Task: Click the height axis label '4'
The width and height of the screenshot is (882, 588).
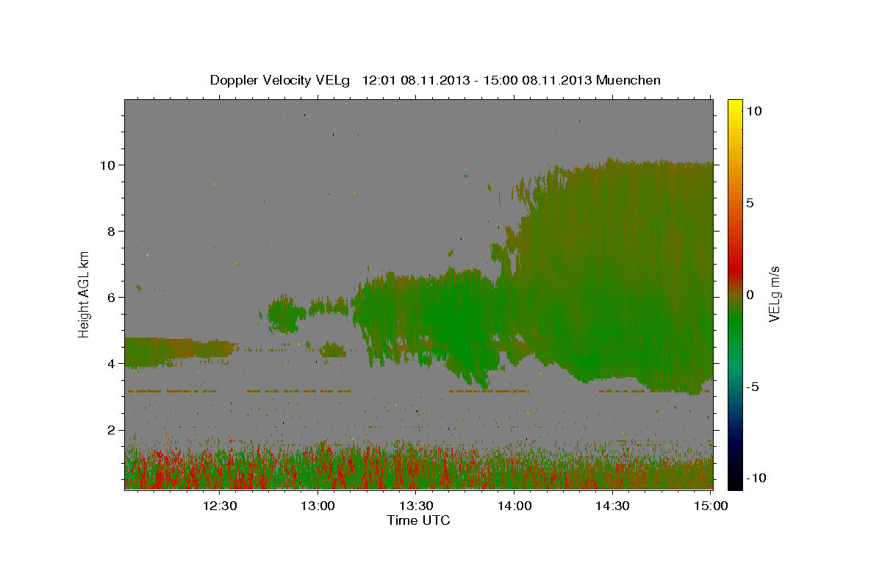Action: click(111, 363)
